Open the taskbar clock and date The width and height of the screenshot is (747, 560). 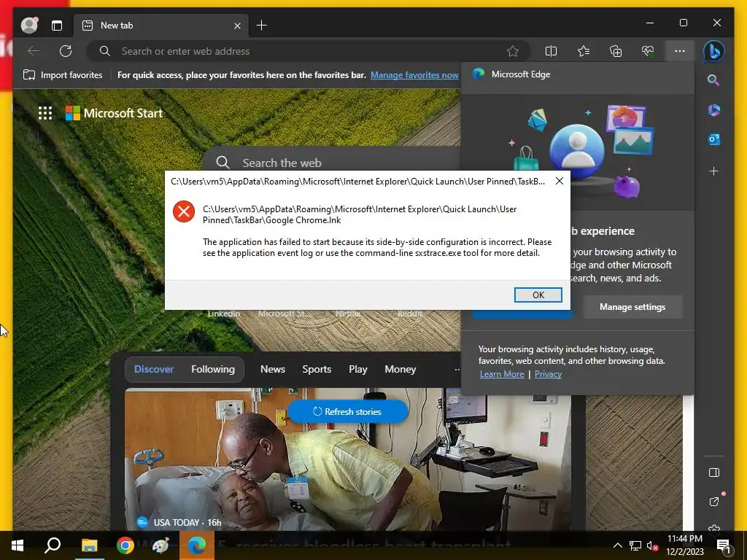pyautogui.click(x=685, y=545)
